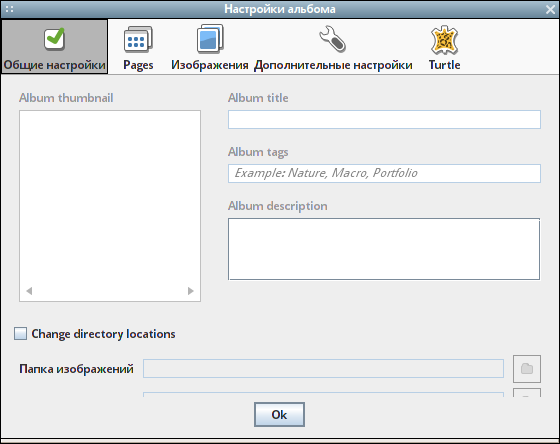Select the green checkmark general settings icon
The image size is (560, 444).
tap(55, 39)
